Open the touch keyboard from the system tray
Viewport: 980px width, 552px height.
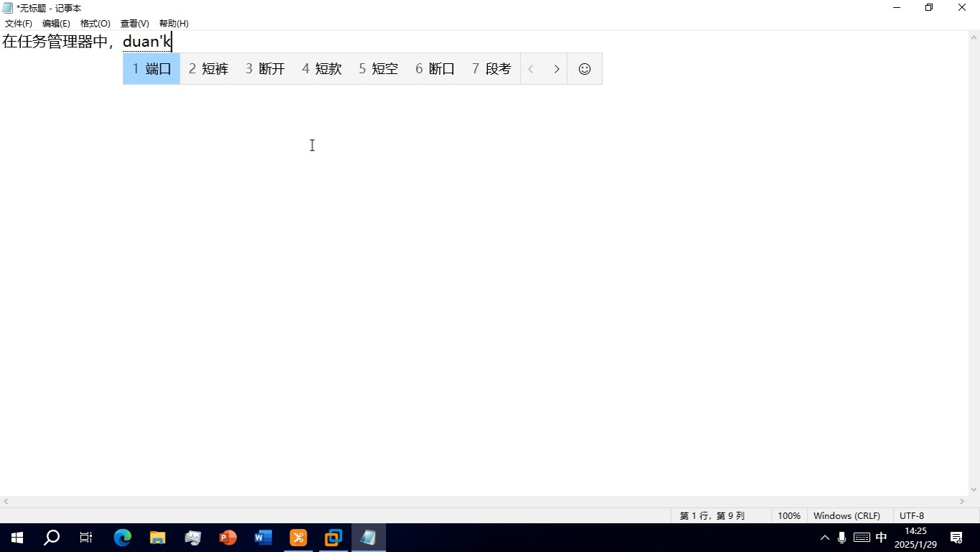click(x=860, y=537)
